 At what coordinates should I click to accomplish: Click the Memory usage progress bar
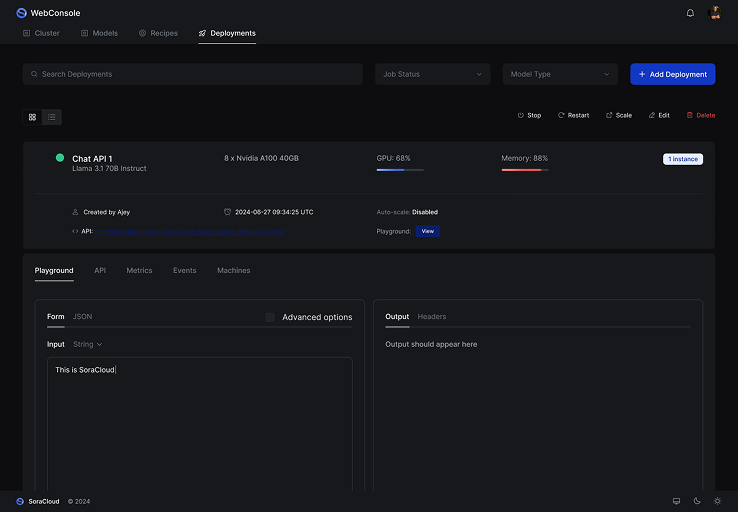coord(525,170)
